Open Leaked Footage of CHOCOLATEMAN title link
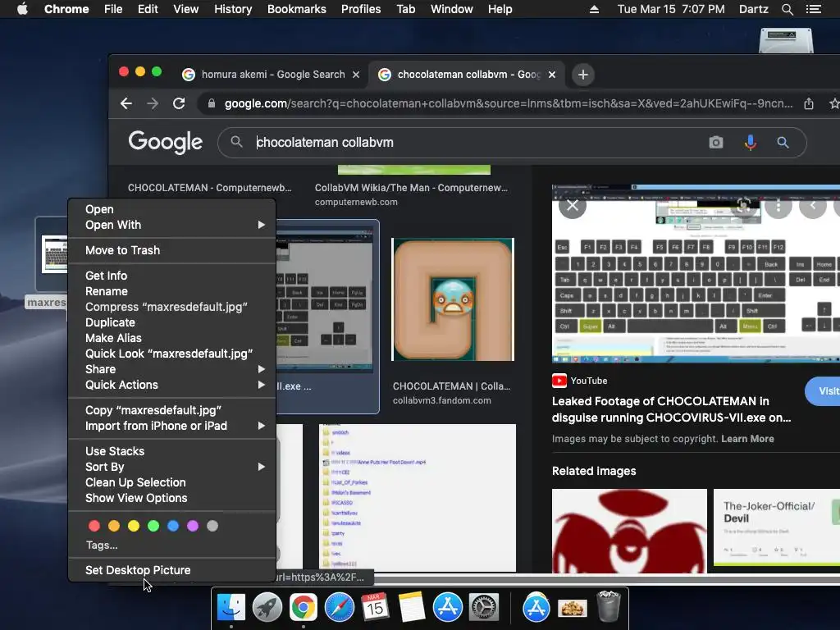The width and height of the screenshot is (840, 630). pos(671,409)
